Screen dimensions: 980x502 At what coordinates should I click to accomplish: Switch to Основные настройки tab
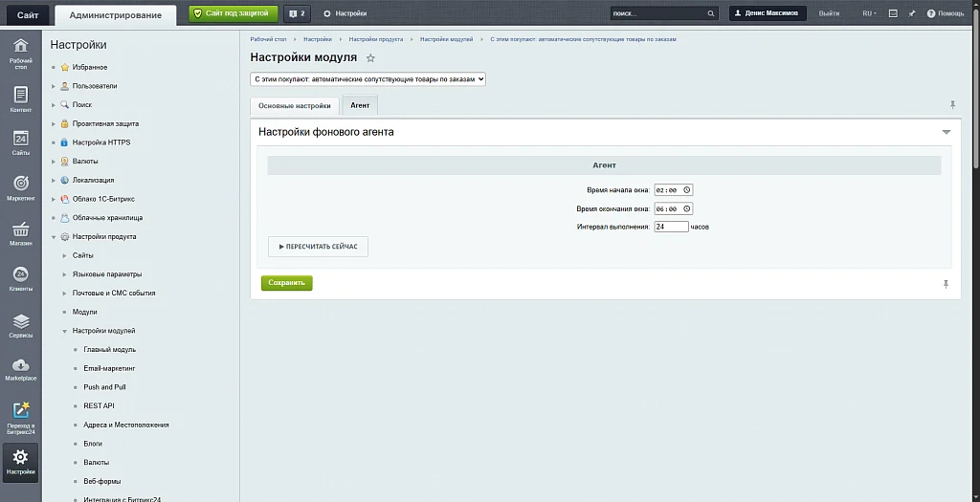point(295,105)
